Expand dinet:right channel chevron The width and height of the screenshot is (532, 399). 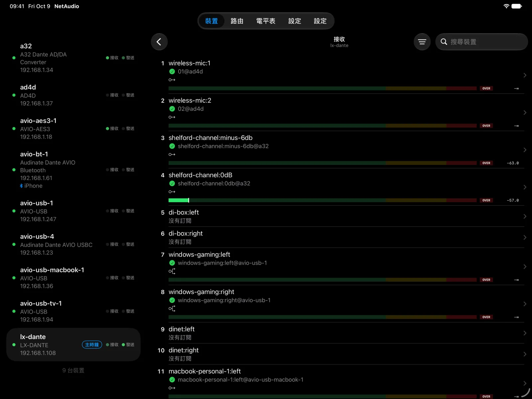click(x=525, y=354)
